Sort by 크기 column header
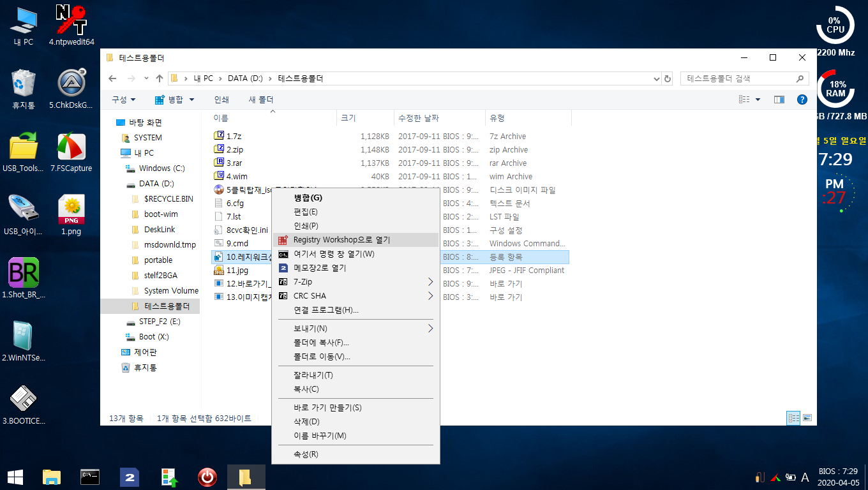 point(365,118)
